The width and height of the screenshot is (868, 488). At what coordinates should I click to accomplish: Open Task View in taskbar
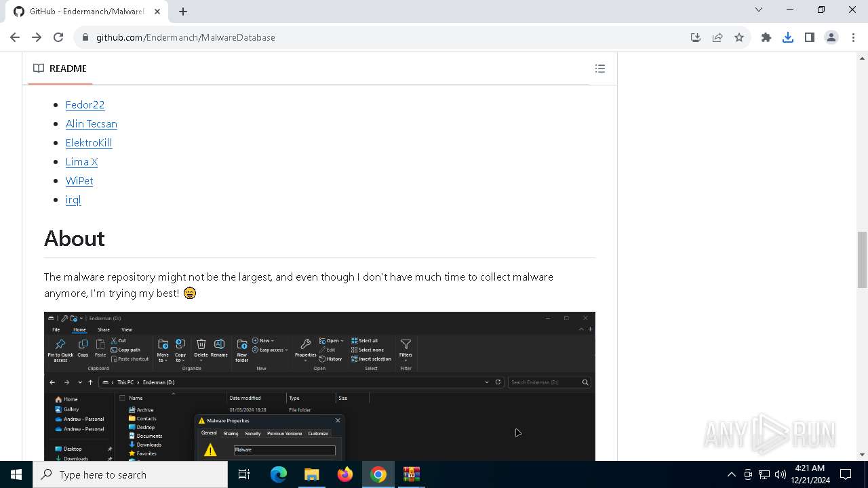click(x=244, y=474)
